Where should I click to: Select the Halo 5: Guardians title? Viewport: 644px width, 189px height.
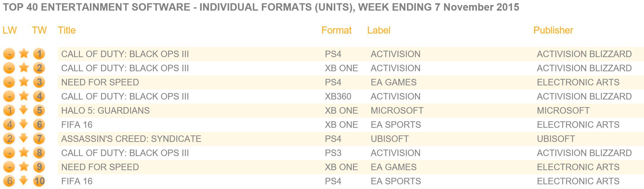(x=105, y=110)
